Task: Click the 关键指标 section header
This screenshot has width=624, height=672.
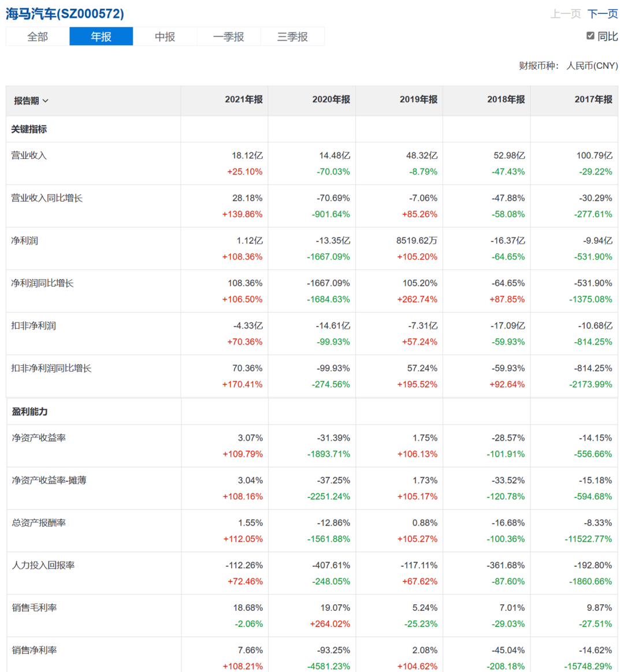Action: 29,129
